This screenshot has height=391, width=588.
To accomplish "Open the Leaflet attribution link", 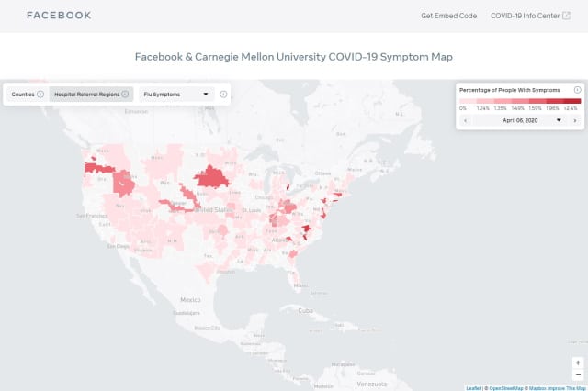I will (x=472, y=387).
